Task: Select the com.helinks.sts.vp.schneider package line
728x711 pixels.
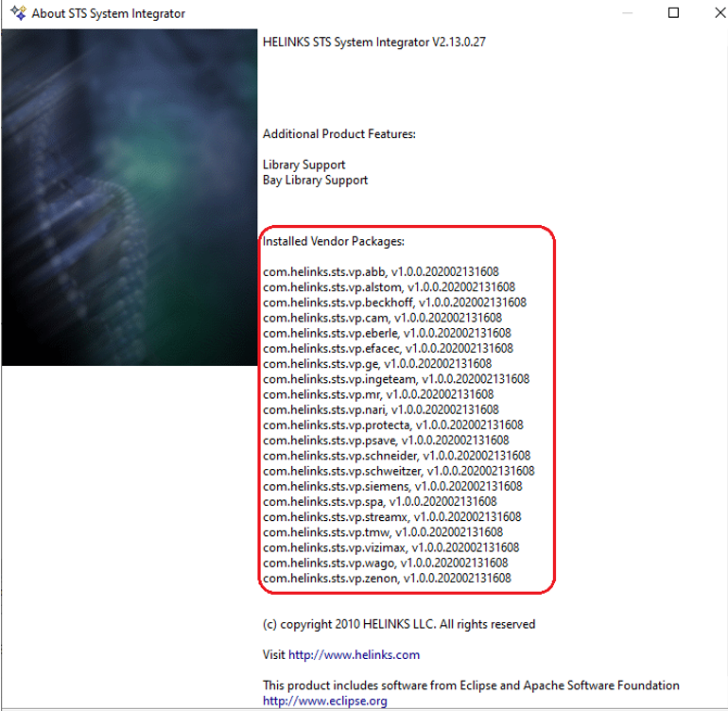Action: [396, 456]
